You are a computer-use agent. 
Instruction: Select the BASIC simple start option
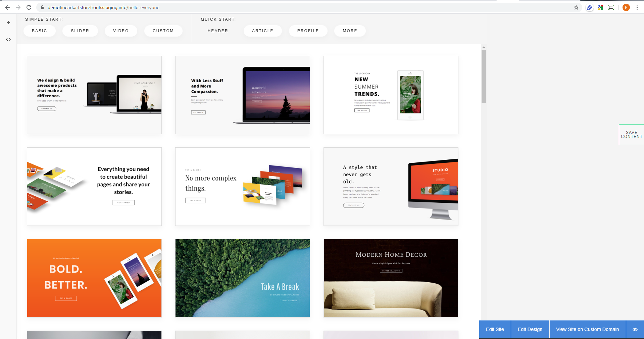(x=40, y=31)
